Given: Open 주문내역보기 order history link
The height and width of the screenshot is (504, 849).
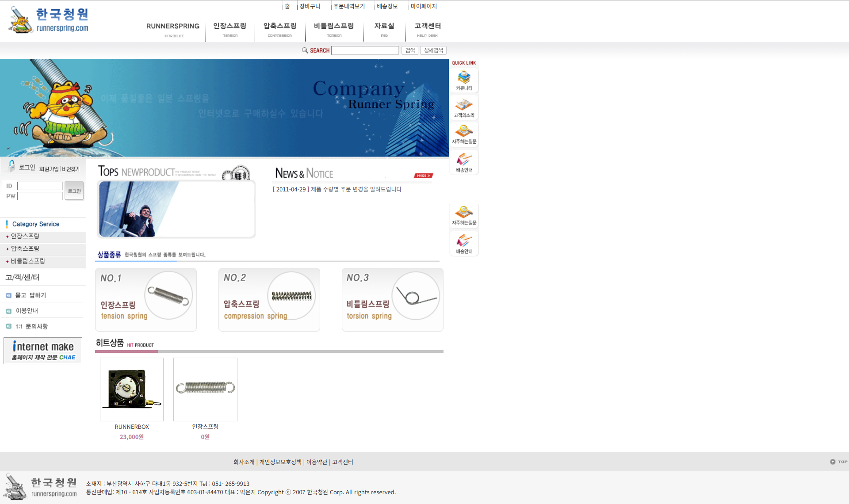Looking at the screenshot, I should coord(349,6).
